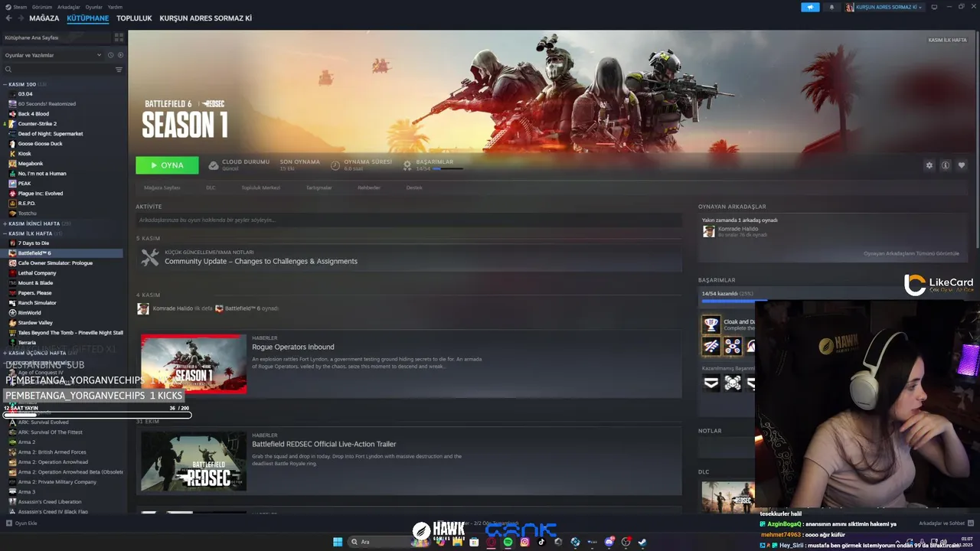Open Kütüphane Ana Sayfası button
Screen dimensions: 980x551
57,37
